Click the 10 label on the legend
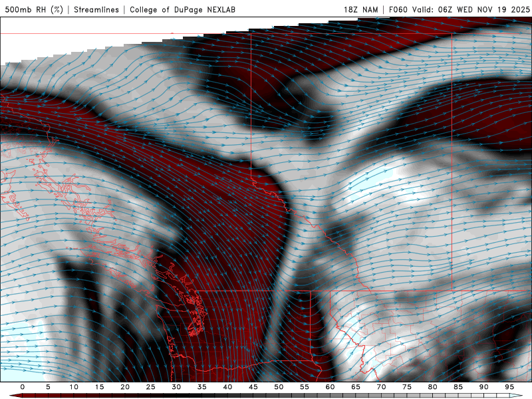 [74, 387]
